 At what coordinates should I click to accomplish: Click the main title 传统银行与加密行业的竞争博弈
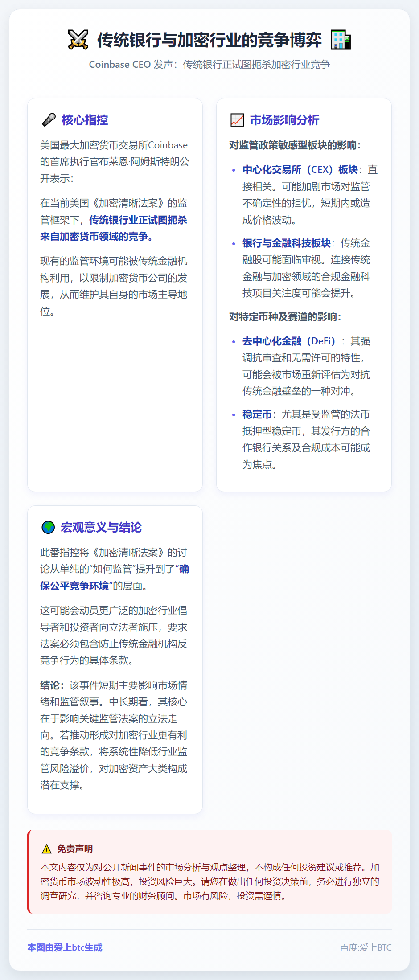(209, 40)
